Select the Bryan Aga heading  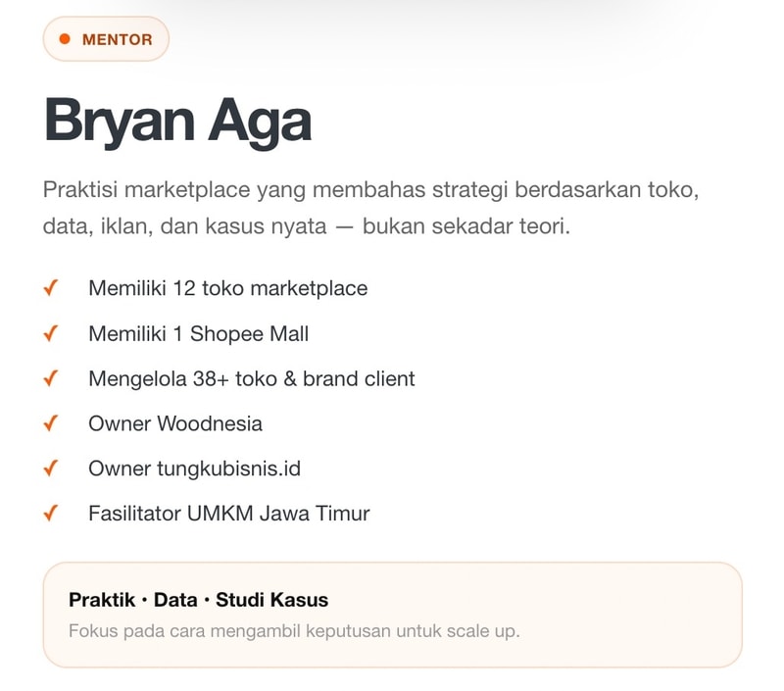[x=178, y=122]
